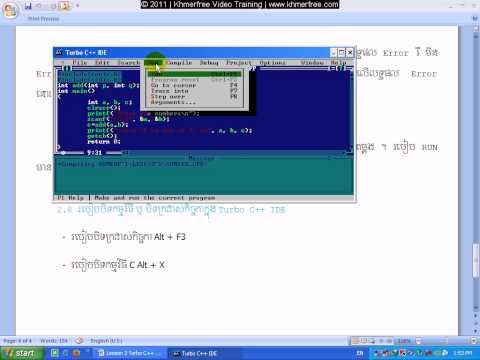480x360 pixels.
Task: Choose Step over in Run menu
Action: point(194,97)
